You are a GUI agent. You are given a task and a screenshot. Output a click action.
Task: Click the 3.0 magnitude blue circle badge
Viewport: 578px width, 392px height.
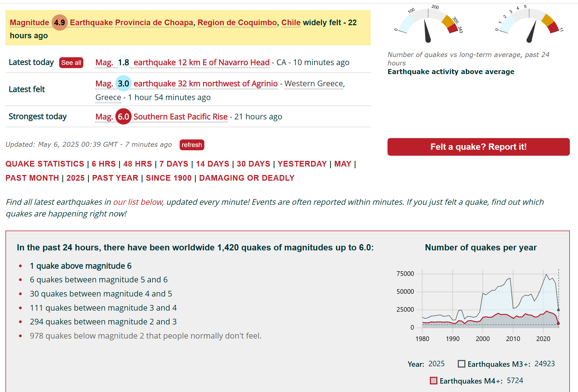tap(123, 84)
